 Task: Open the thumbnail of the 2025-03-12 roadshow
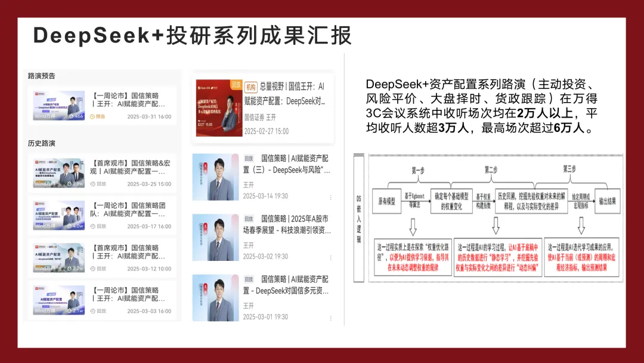click(59, 258)
